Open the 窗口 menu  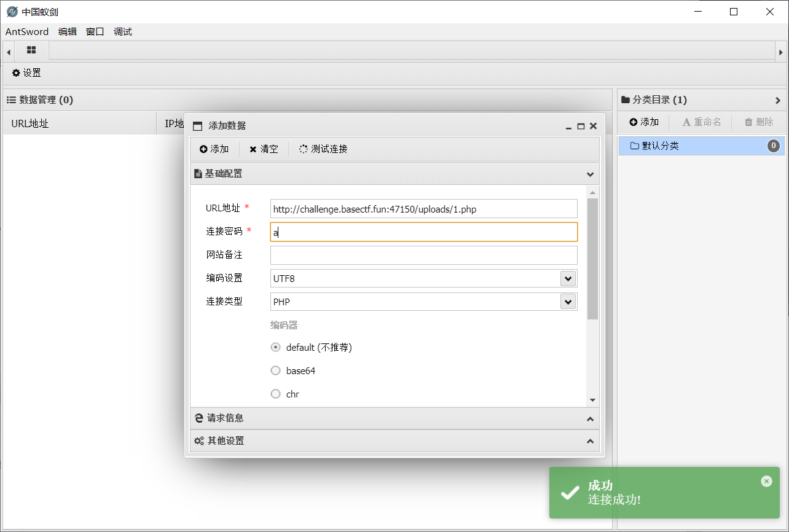click(x=95, y=32)
